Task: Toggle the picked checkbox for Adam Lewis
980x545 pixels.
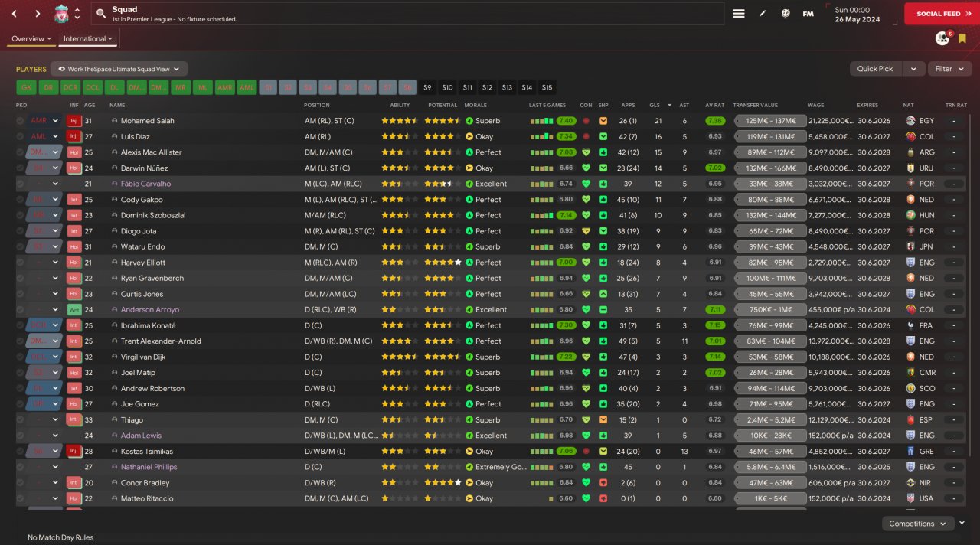Action: [x=20, y=436]
